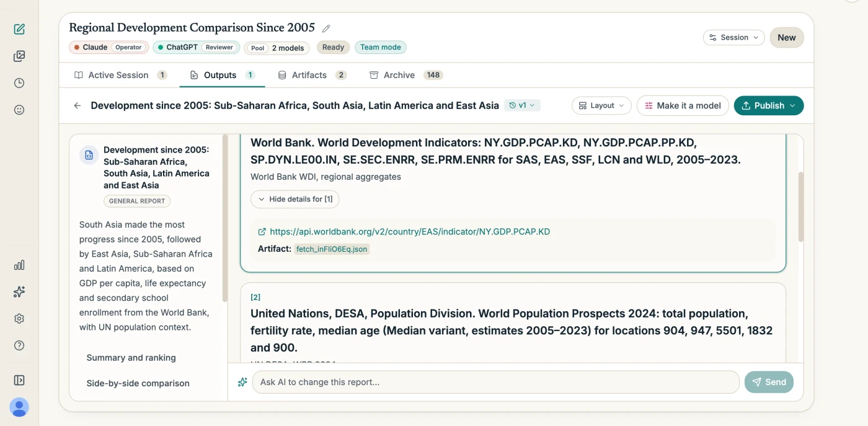Screen dimensions: 868x426
Task: Click sparkle icon beside the AI prompt
Action: tap(242, 382)
